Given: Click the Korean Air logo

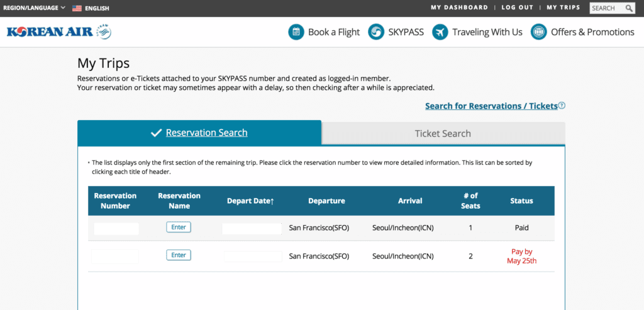Looking at the screenshot, I should coord(58,32).
